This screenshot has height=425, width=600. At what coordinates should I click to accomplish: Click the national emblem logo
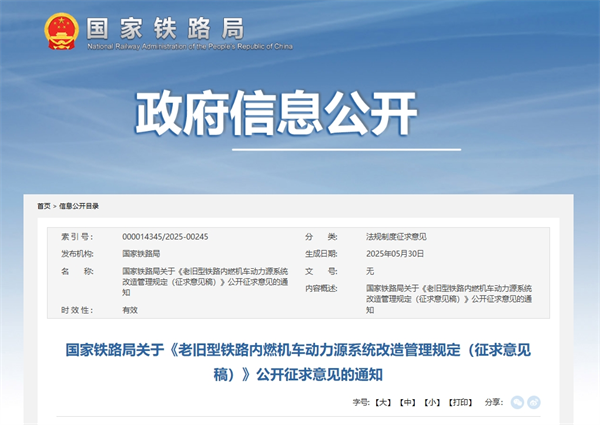coord(61,31)
